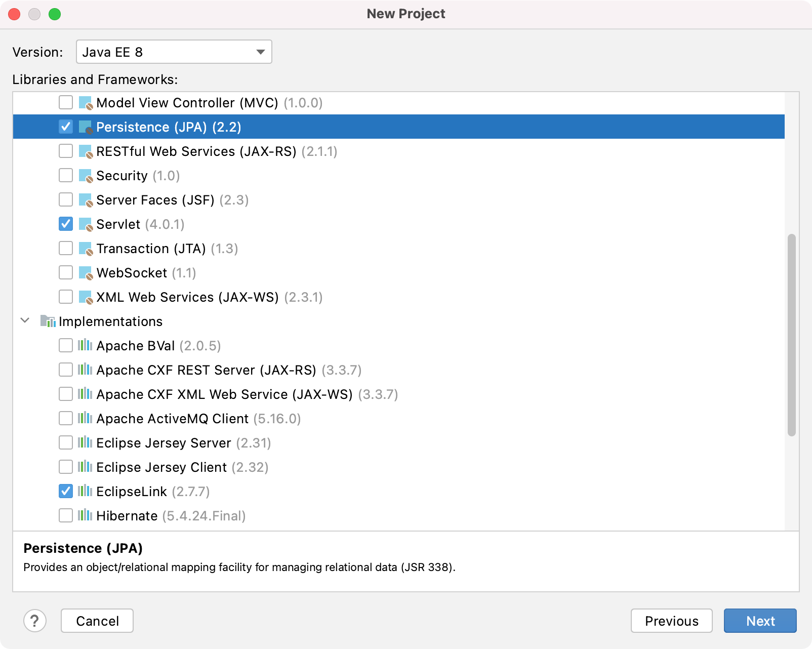Cancel the new project dialog

pos(97,621)
